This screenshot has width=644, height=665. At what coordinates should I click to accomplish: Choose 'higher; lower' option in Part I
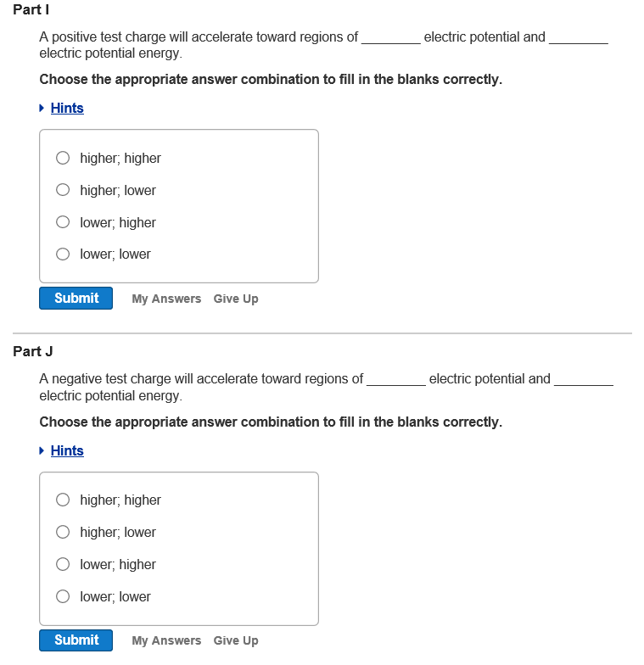[x=63, y=190]
